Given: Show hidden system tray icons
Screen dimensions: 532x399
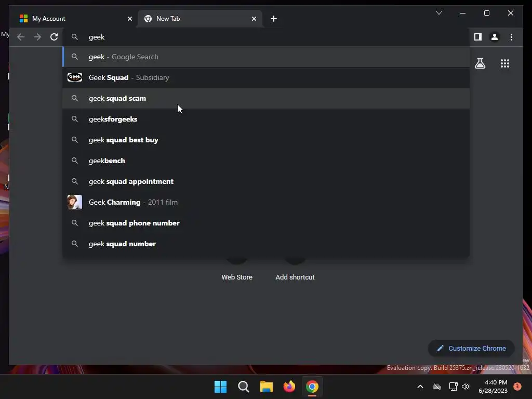Looking at the screenshot, I should tap(420, 387).
